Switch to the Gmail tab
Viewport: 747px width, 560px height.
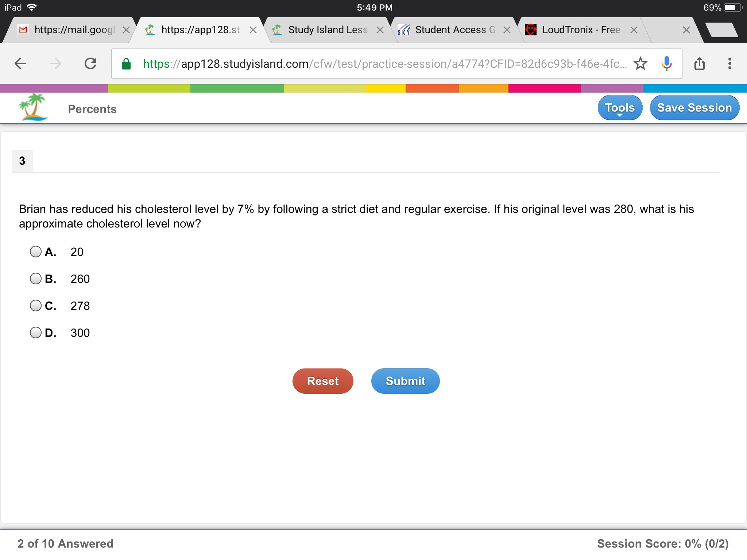(x=69, y=30)
